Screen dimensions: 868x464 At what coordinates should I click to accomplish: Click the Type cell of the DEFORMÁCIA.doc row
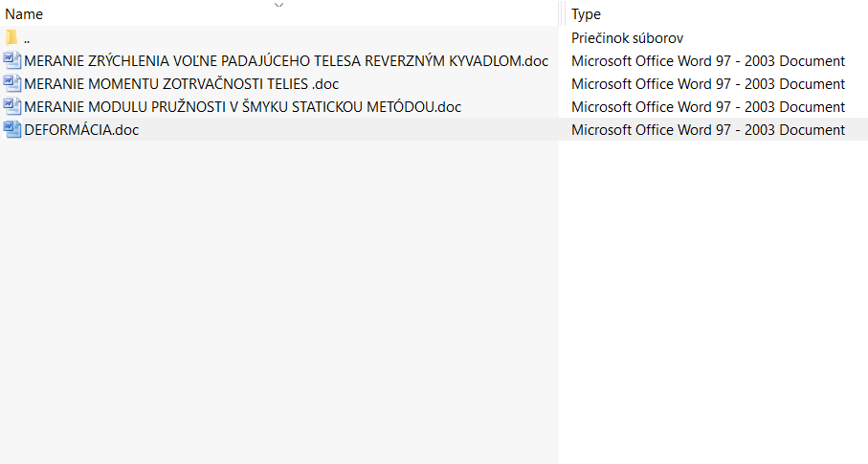coord(708,130)
